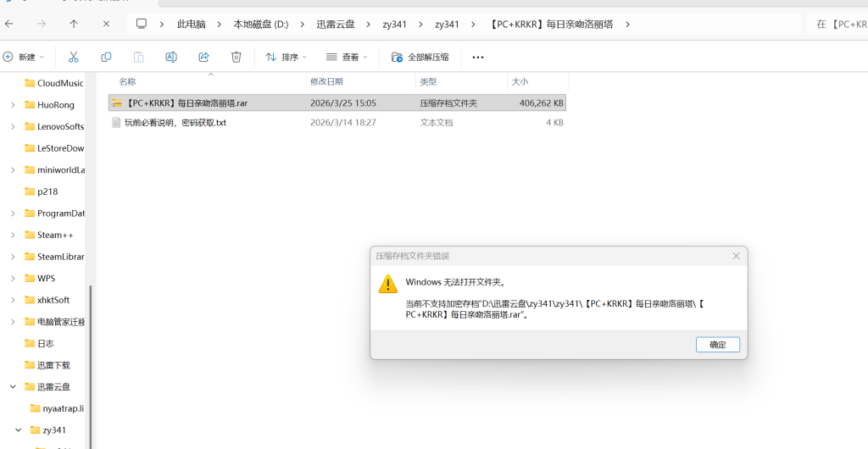
Task: Open the three-dots more options menu
Action: tap(478, 57)
